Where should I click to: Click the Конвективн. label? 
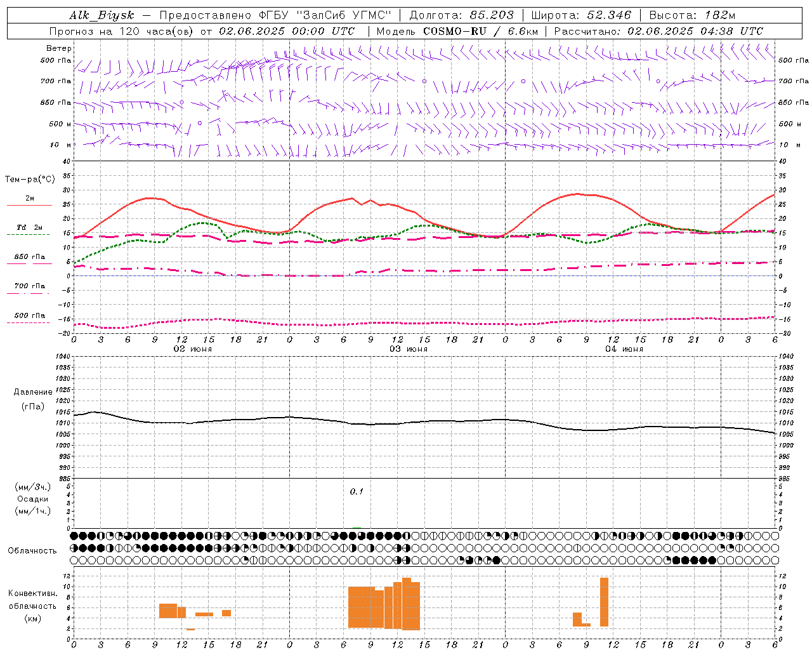coord(32,594)
